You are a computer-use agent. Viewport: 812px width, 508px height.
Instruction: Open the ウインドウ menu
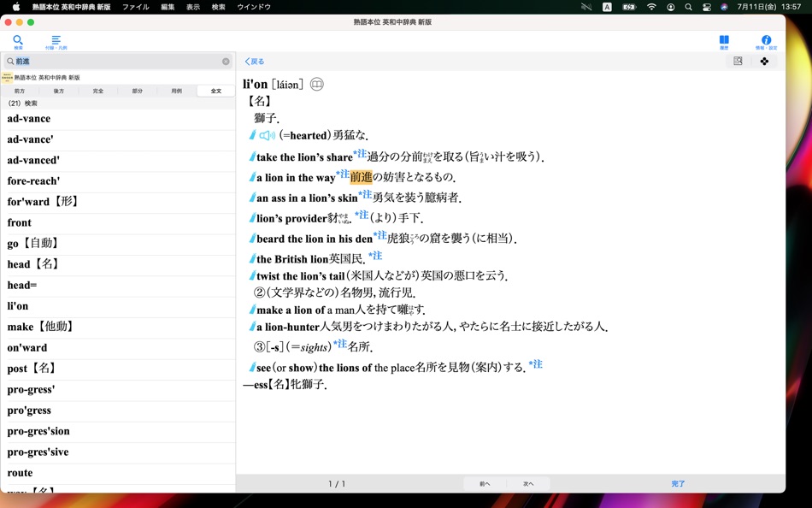point(254,7)
